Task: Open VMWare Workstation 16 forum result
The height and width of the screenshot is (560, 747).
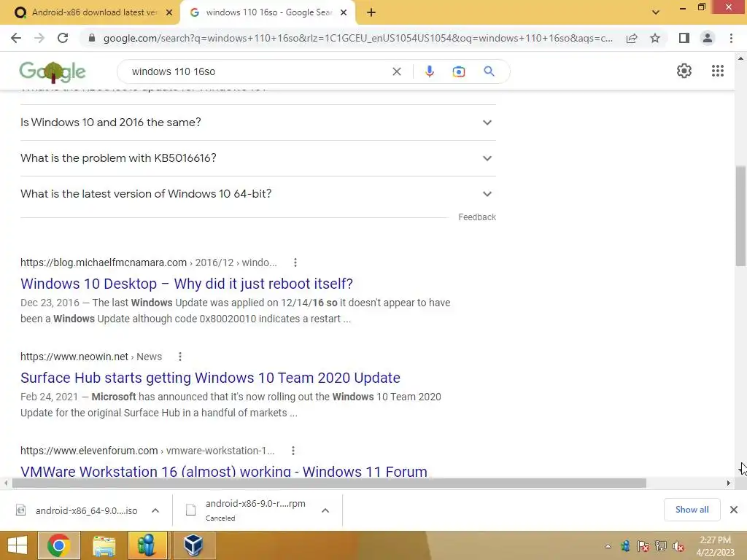Action: (224, 471)
